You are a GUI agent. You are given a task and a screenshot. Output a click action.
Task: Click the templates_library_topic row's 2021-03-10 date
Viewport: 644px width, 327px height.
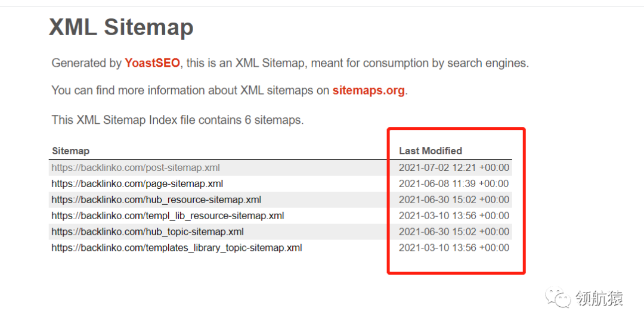coord(454,248)
